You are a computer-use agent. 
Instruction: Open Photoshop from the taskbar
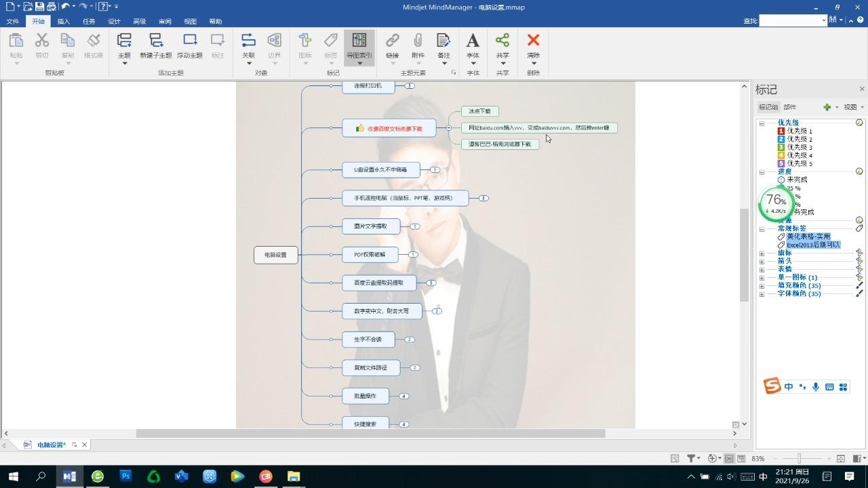tap(125, 476)
